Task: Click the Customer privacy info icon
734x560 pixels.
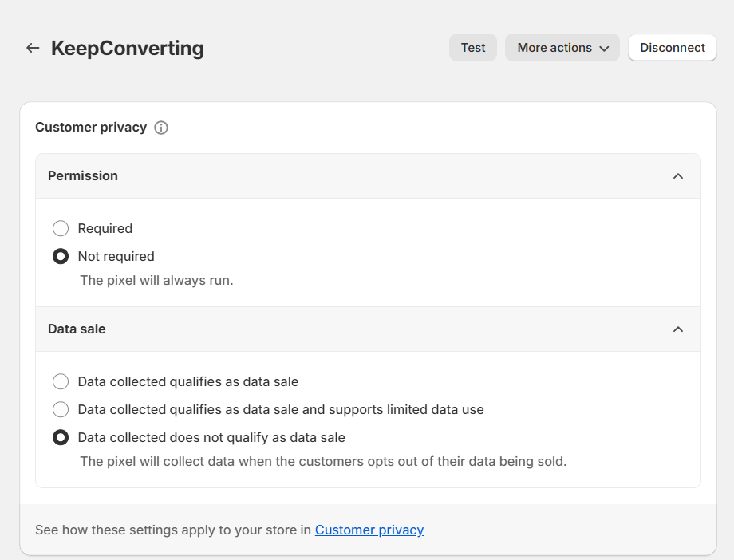Action: [161, 128]
